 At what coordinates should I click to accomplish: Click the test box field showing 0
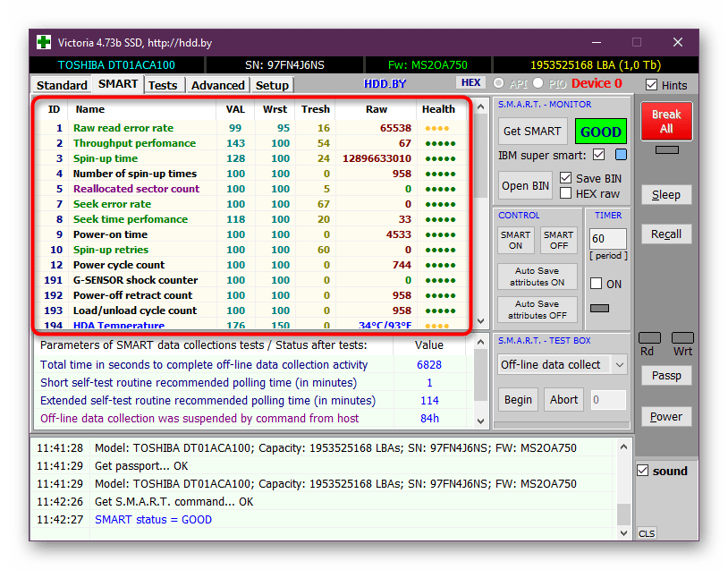pos(608,400)
